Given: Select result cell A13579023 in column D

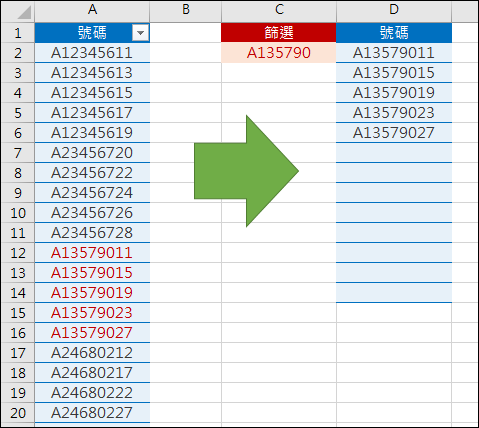Looking at the screenshot, I should (394, 113).
